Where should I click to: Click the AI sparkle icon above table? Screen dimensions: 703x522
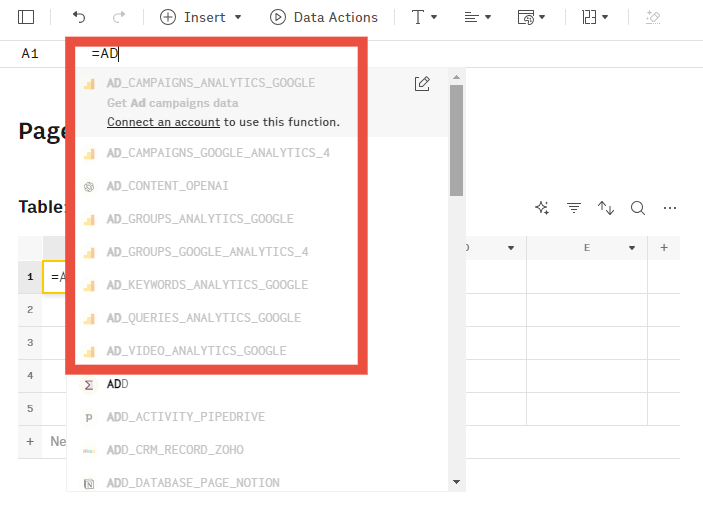tap(542, 208)
